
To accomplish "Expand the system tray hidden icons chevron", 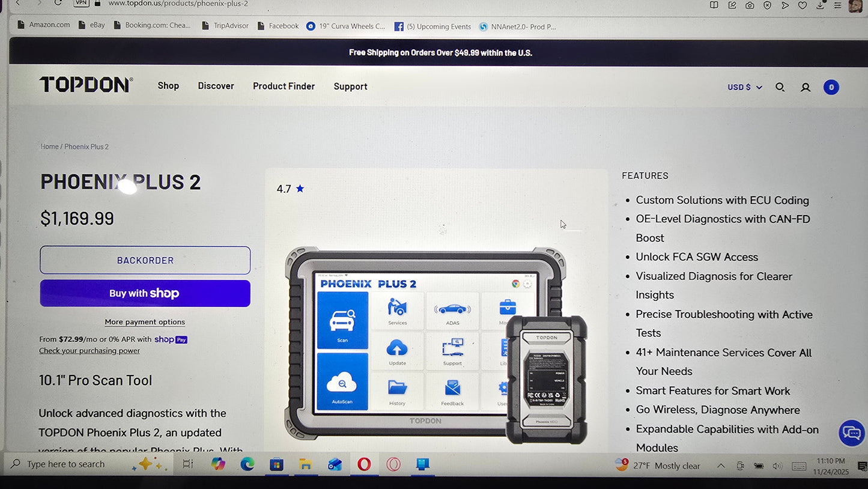I will point(721,466).
